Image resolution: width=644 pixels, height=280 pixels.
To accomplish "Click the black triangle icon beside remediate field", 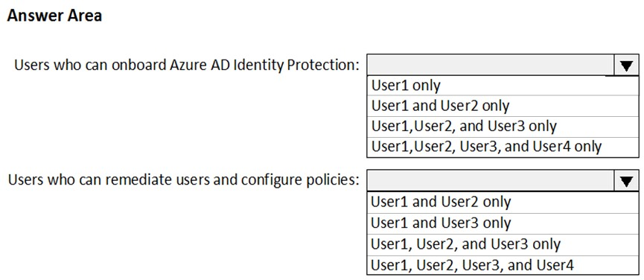I will coord(626,181).
